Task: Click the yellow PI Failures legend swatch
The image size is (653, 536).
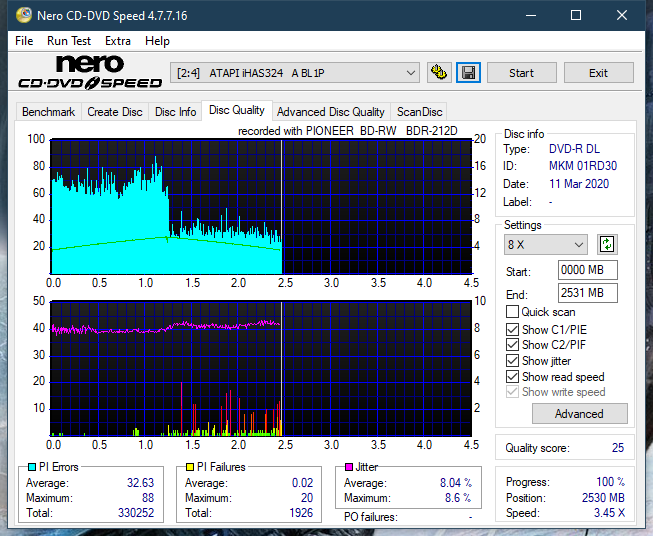Action: point(189,467)
